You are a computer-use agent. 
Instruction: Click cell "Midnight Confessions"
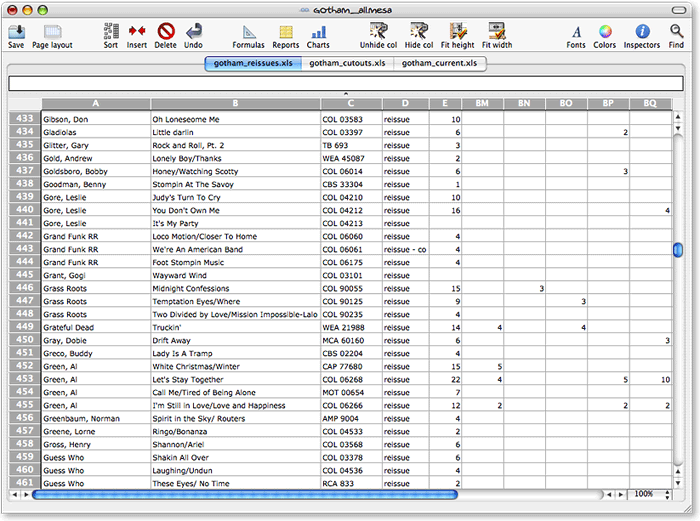coord(235,288)
